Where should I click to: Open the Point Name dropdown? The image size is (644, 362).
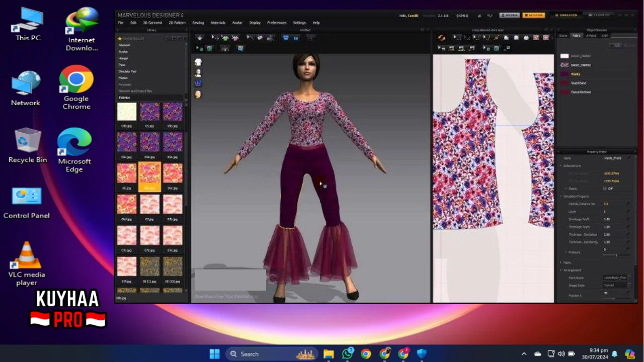[x=617, y=278]
